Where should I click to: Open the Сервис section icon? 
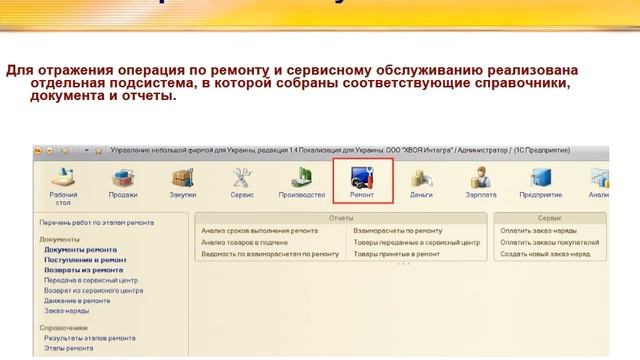point(242,183)
